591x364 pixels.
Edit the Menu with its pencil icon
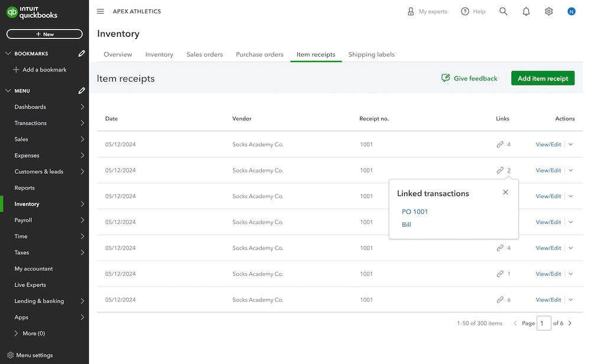pos(81,90)
